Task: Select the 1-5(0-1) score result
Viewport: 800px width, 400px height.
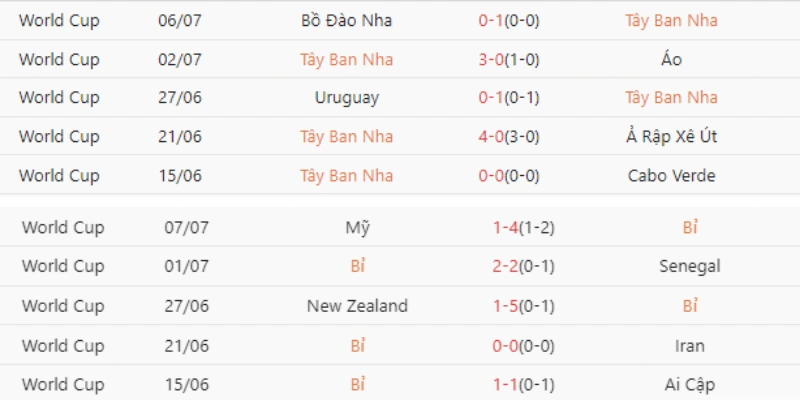Action: coord(523,306)
